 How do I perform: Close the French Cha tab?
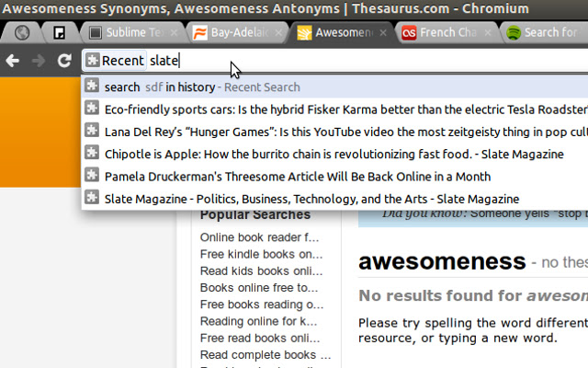488,33
